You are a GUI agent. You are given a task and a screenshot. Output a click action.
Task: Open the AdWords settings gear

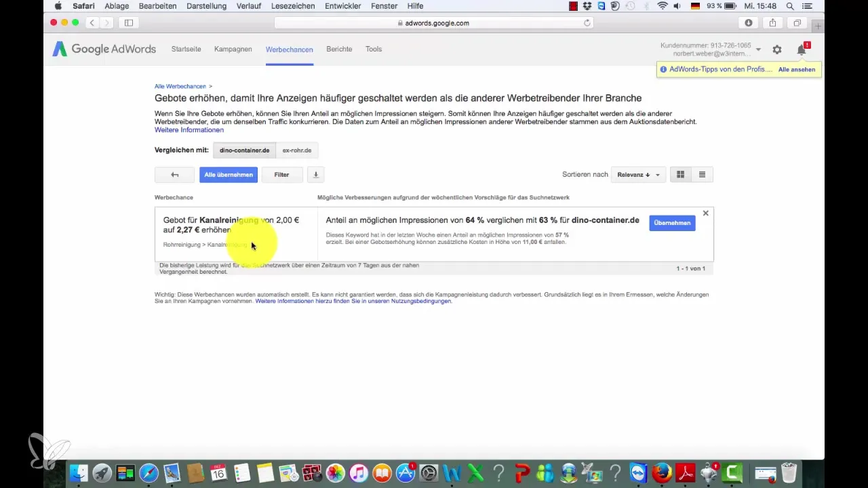click(777, 49)
